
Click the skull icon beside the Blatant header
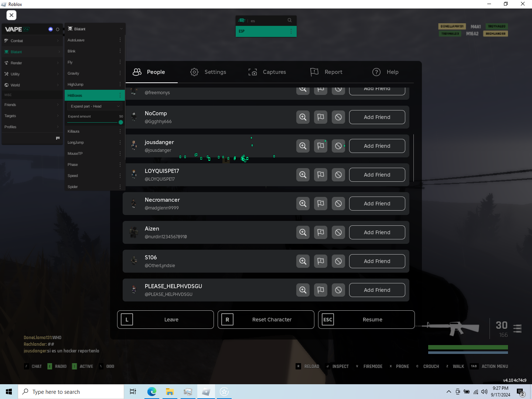[70, 28]
